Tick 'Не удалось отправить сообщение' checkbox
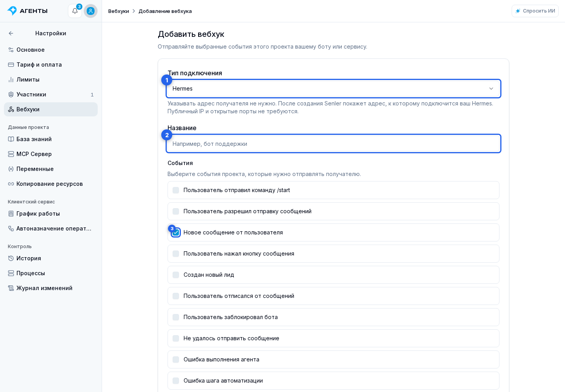Screen dimensions: 565x392 click(x=176, y=338)
